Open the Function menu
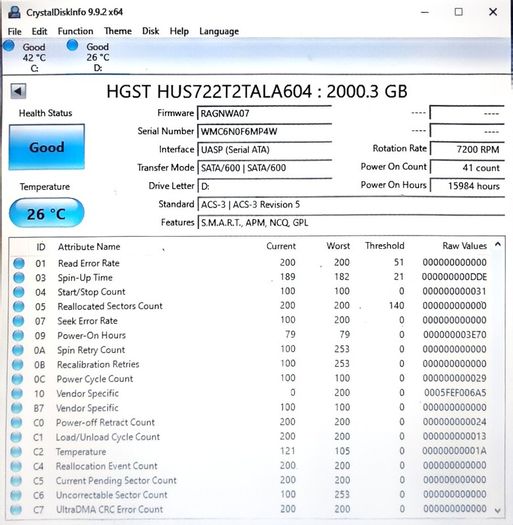This screenshot has height=525, width=513. [x=75, y=31]
